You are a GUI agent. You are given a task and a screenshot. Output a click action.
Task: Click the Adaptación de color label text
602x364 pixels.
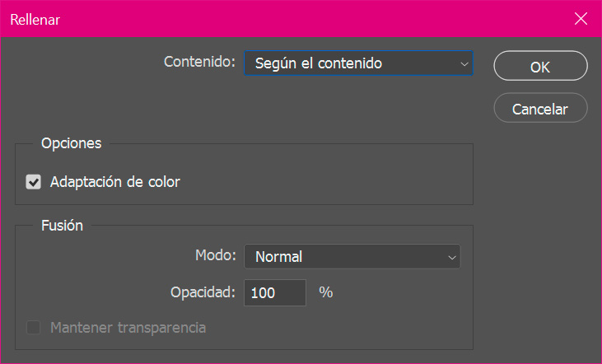point(114,182)
